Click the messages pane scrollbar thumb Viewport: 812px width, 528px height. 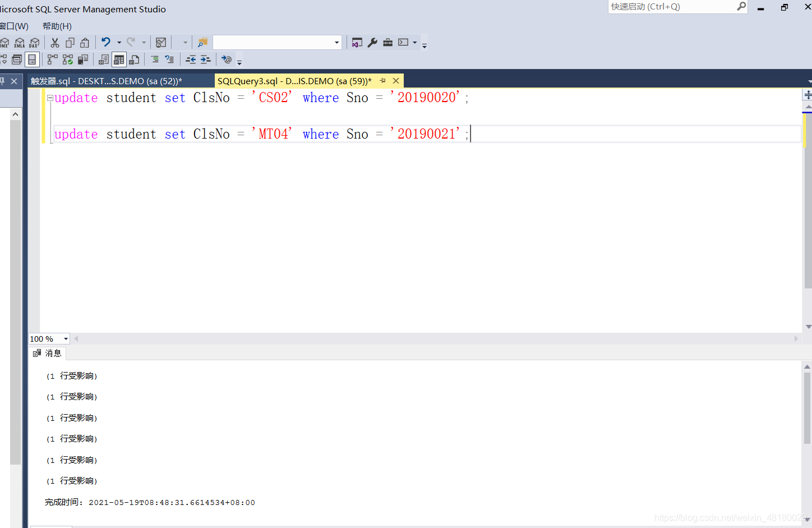(807, 407)
